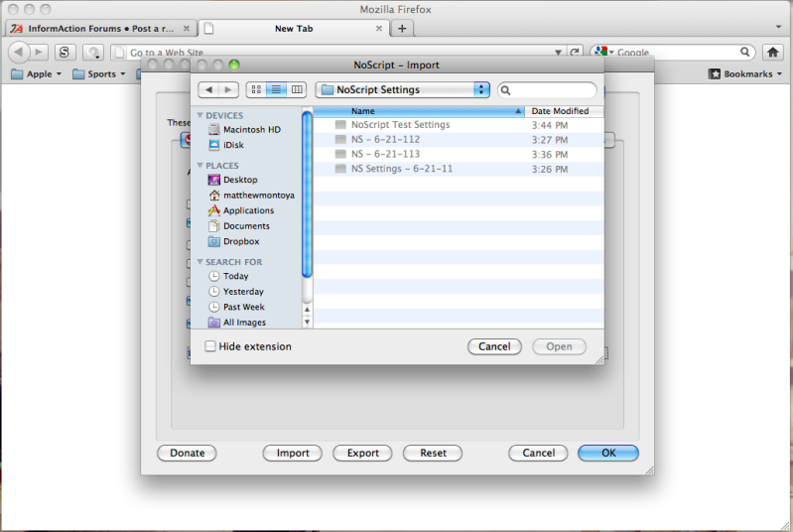Open the Sports bookmarks folder
This screenshot has width=793, height=532.
click(98, 73)
